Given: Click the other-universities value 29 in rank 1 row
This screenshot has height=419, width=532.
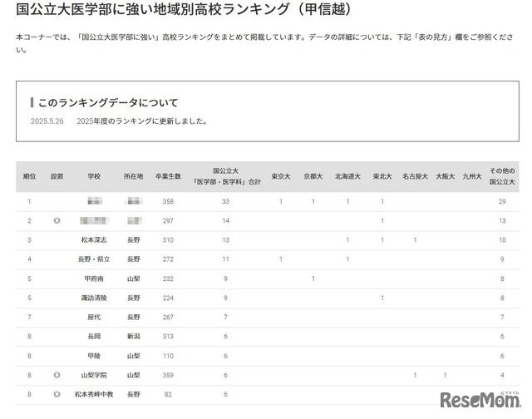Looking at the screenshot, I should (x=502, y=201).
